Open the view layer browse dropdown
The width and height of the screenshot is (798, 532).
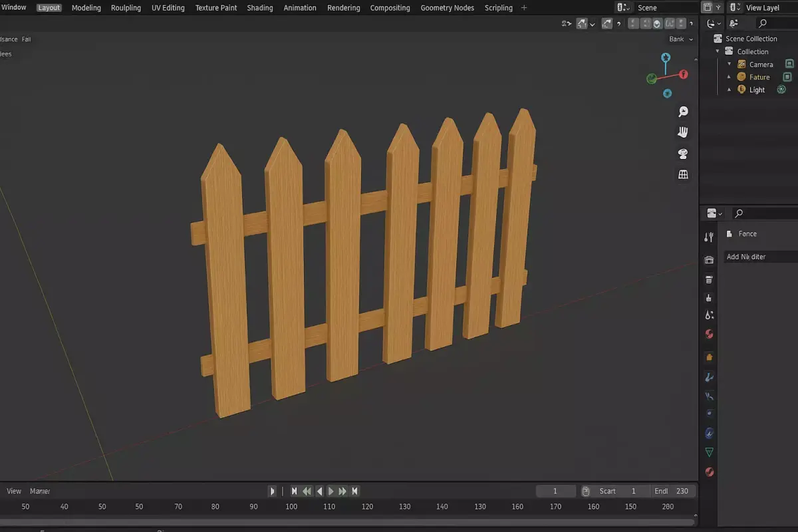[x=735, y=8]
